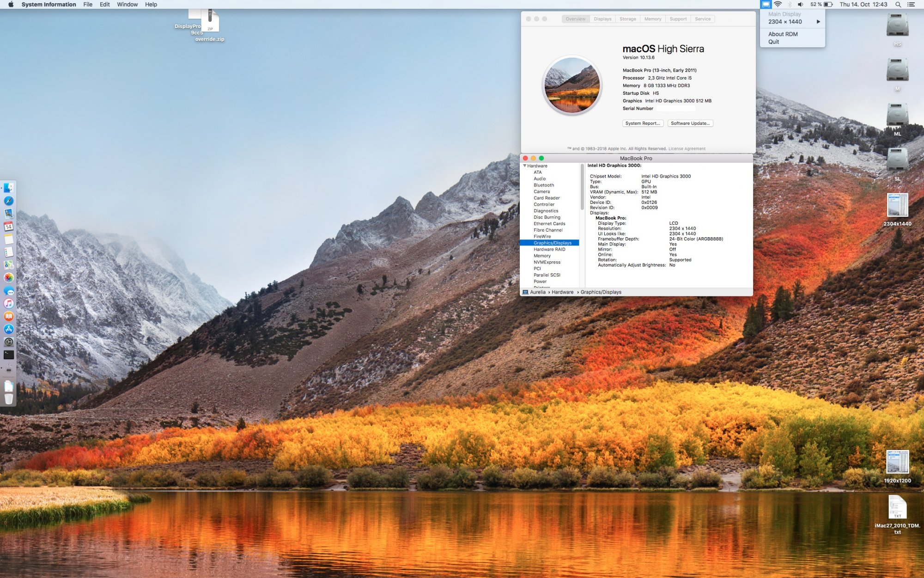
Task: Click the System Report... button
Action: pos(642,123)
